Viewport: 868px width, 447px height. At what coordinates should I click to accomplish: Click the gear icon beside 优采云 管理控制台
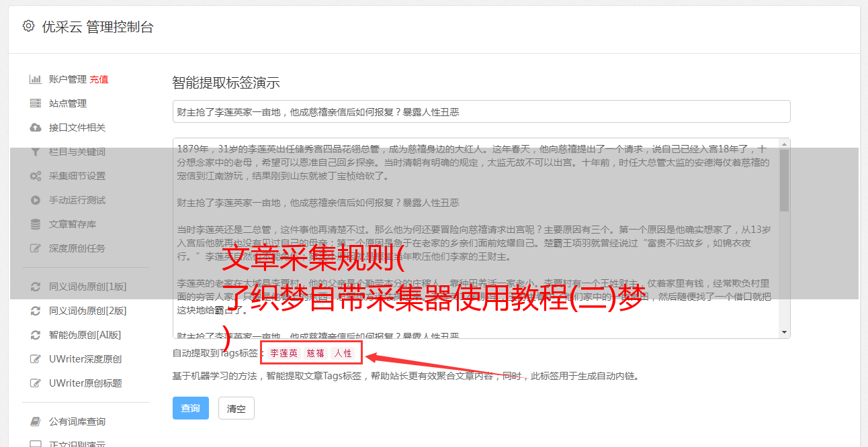pos(28,26)
